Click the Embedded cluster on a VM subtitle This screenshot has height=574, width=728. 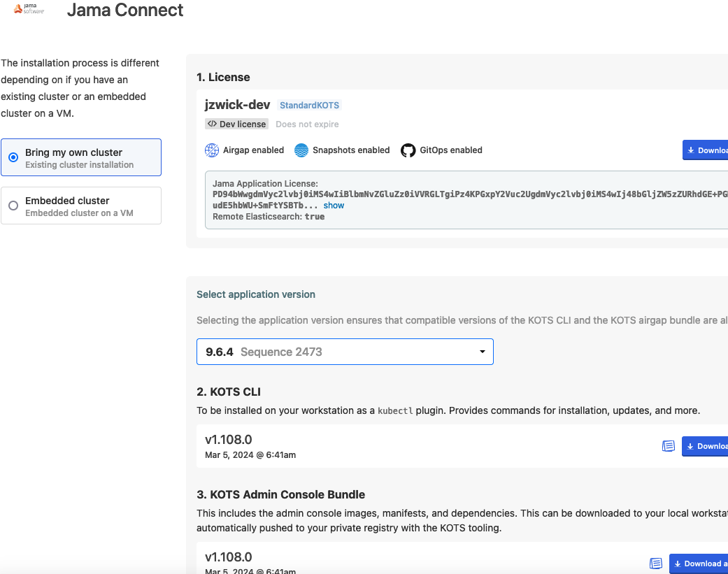pyautogui.click(x=80, y=213)
